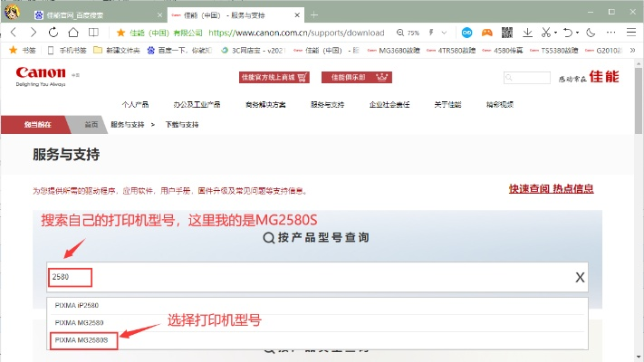This screenshot has width=644, height=362.
Task: Open the 服务与支持 navigation menu
Action: 327,104
